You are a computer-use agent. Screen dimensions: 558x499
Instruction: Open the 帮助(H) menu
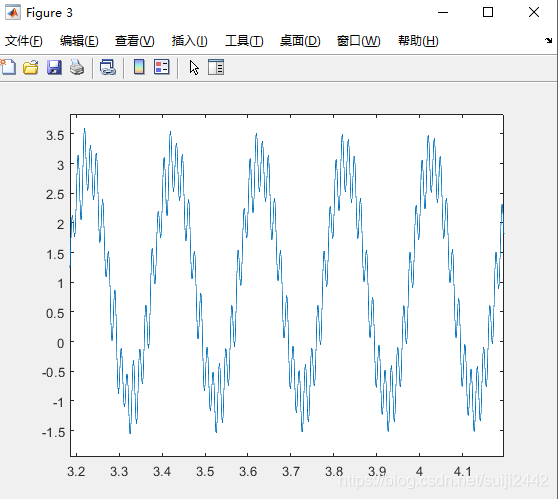pos(418,41)
